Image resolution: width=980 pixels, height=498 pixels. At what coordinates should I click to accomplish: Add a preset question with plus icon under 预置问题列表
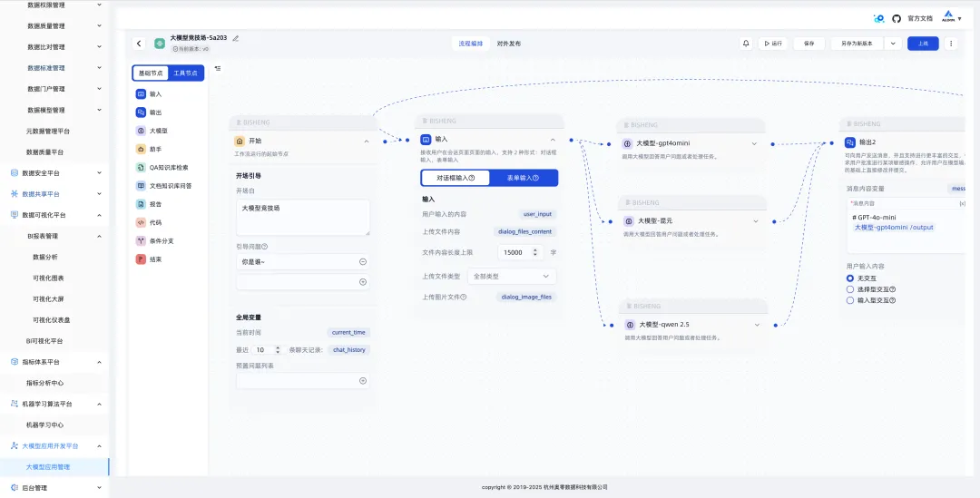(x=362, y=380)
